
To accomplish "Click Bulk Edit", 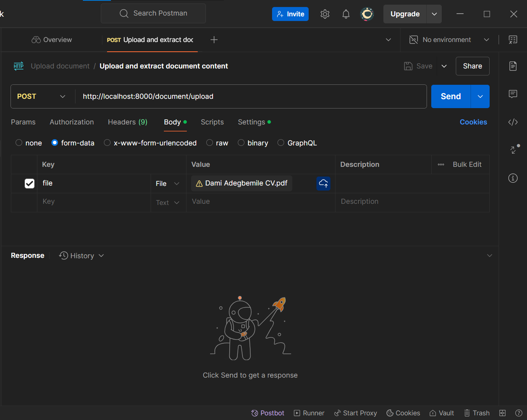I will click(467, 164).
